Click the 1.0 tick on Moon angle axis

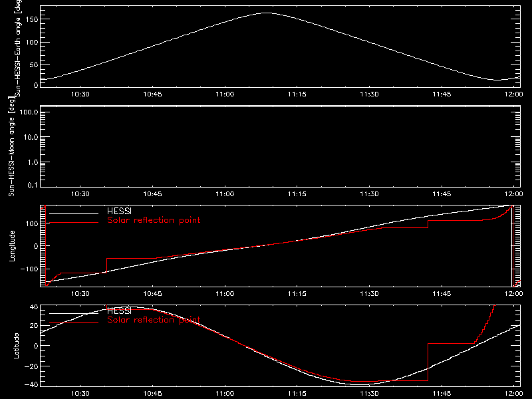[33, 162]
